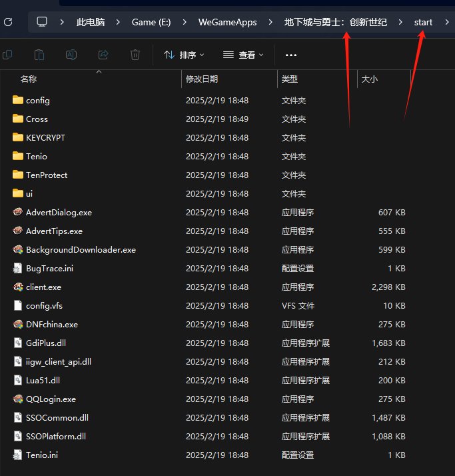Image resolution: width=455 pixels, height=476 pixels.
Task: Click the paste clipboard icon in the toolbar
Action: 39,55
